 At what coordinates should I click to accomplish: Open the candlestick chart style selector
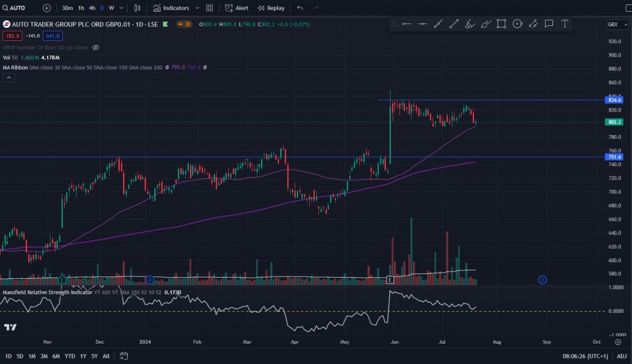tap(137, 8)
